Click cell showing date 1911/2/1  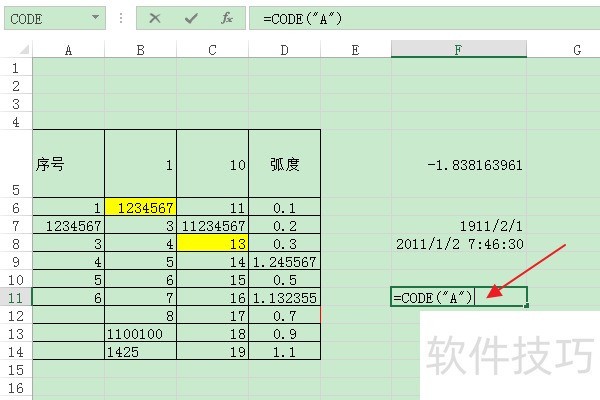coord(459,225)
